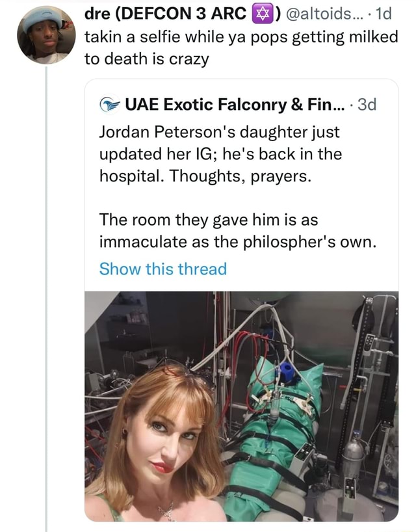Open the selfie photo in the quoted tweet

coord(241,405)
